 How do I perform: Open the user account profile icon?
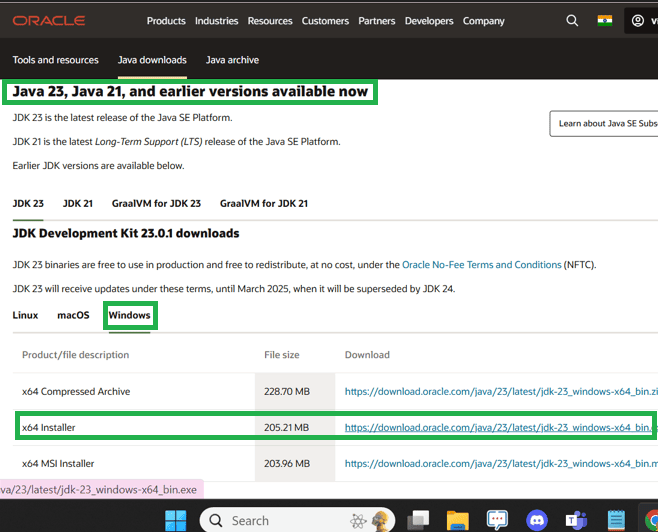[638, 20]
